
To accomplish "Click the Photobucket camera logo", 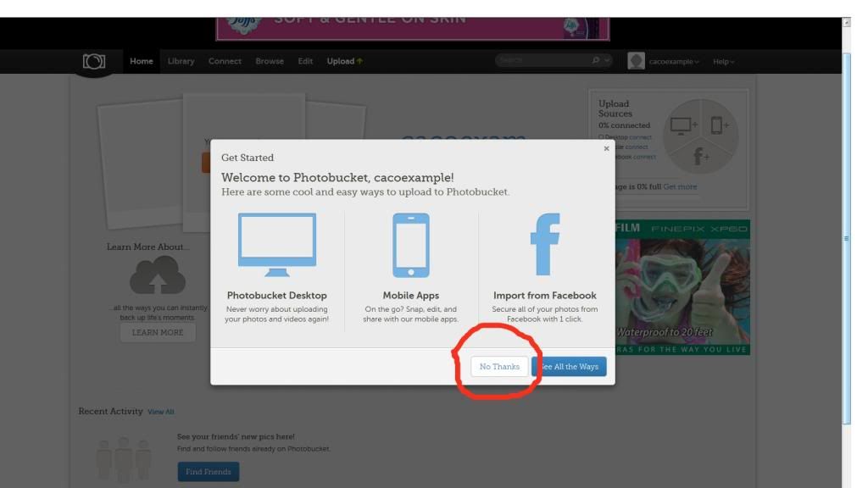I will (93, 61).
